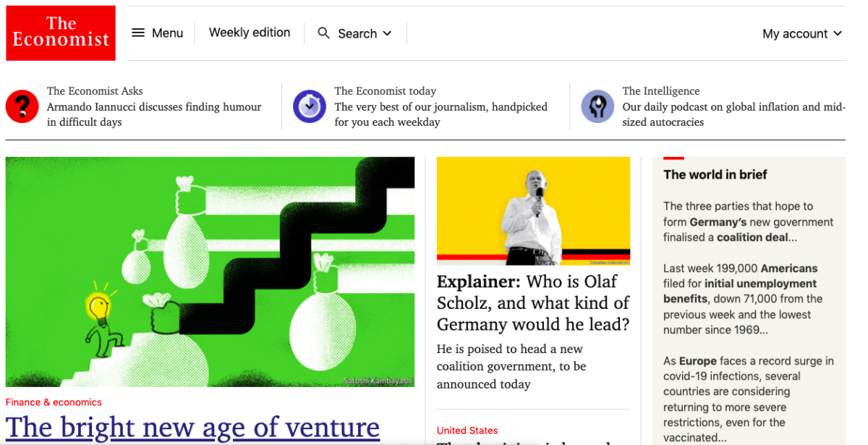Open The world in brief heading
The height and width of the screenshot is (445, 868).
coord(715,174)
